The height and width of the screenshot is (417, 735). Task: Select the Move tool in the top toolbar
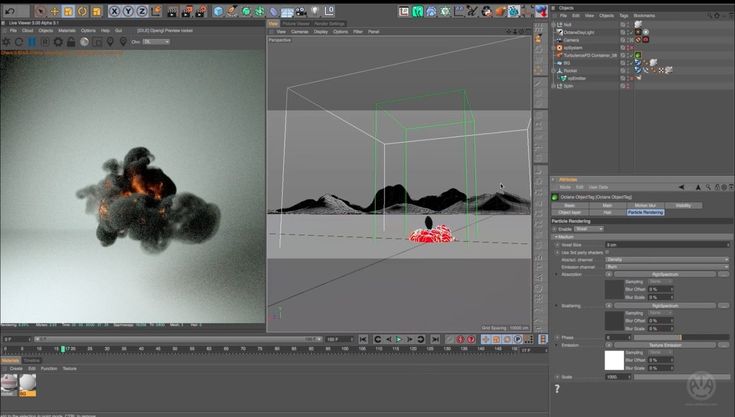click(x=55, y=11)
